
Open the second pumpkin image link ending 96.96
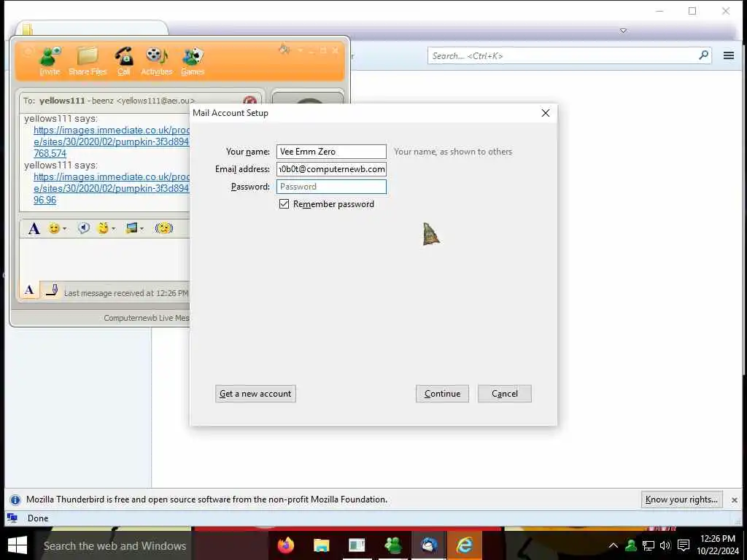[x=111, y=188]
